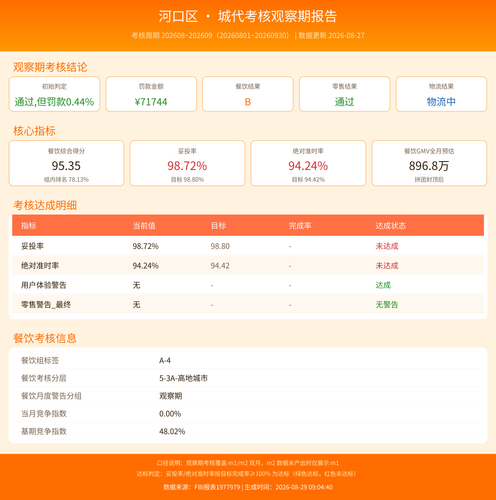Image resolution: width=496 pixels, height=500 pixels.
Task: Click the 组内排名 78.13% subtext
Action: (x=66, y=180)
